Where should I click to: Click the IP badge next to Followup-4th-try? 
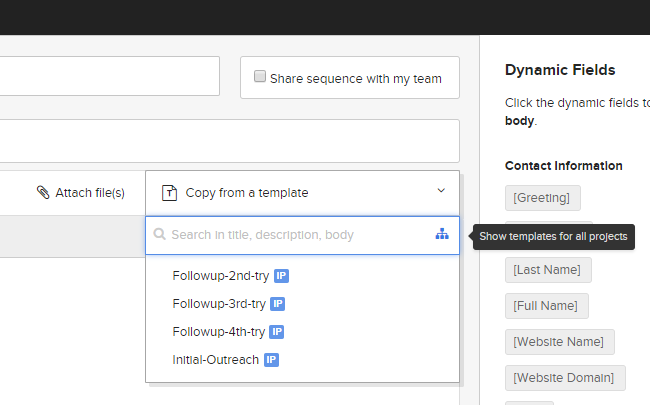pos(277,332)
